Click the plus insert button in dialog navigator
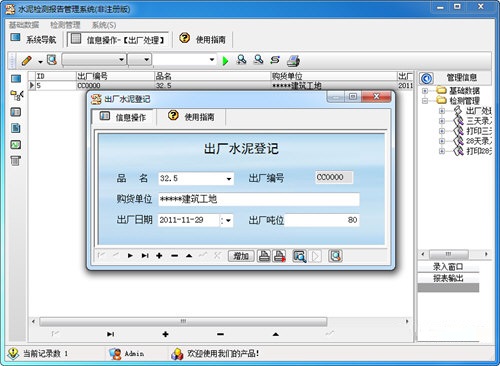Screen dimensions: 500x366 pos(159,256)
